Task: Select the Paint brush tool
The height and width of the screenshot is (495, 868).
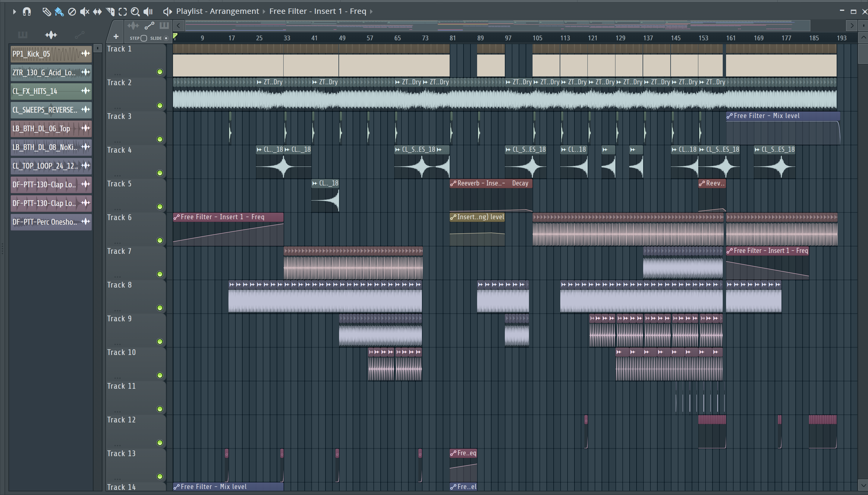Action: (59, 12)
